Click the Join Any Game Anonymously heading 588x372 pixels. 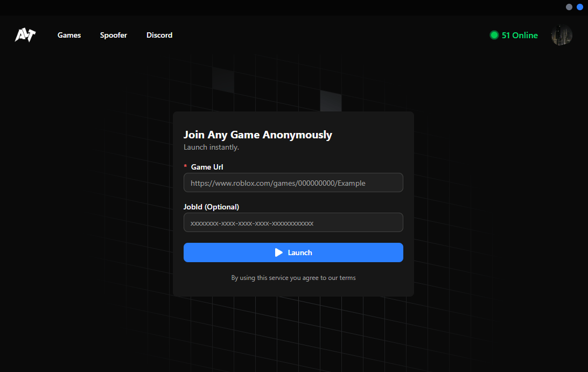point(258,135)
